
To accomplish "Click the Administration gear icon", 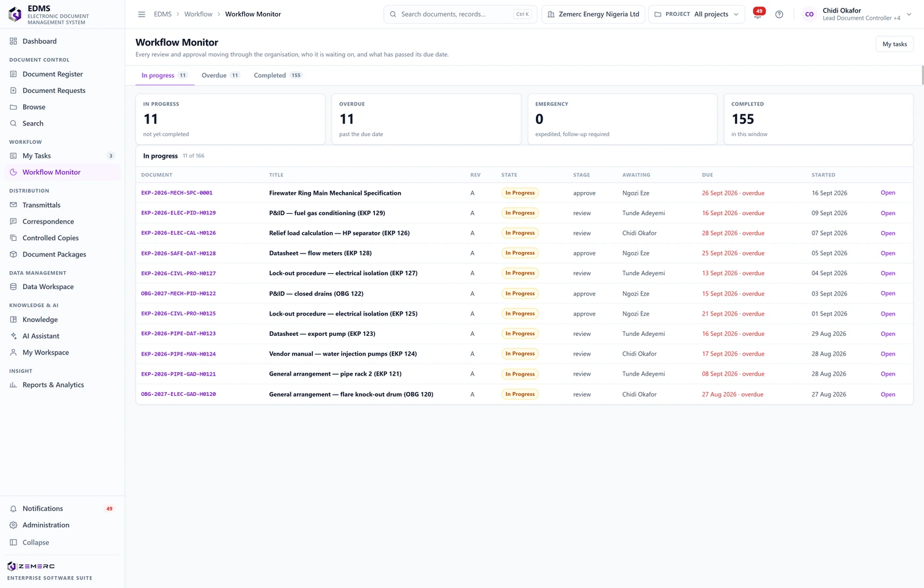I will pyautogui.click(x=13, y=525).
